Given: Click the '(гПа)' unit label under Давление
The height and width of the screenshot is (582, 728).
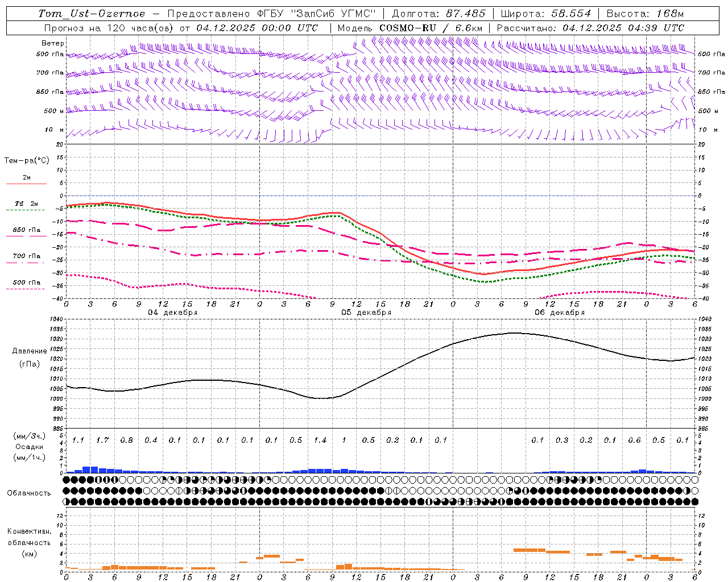Looking at the screenshot, I should click(x=30, y=364).
